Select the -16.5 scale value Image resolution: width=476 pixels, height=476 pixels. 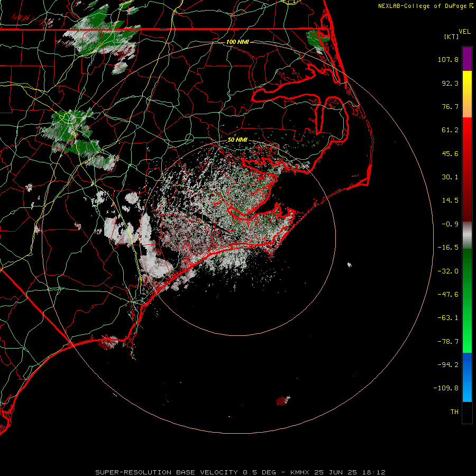448,248
